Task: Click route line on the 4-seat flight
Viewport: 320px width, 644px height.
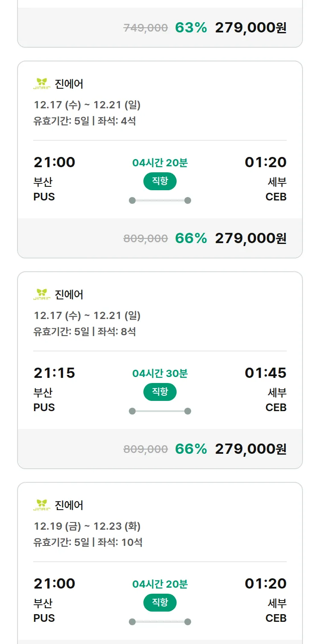Action: [160, 200]
